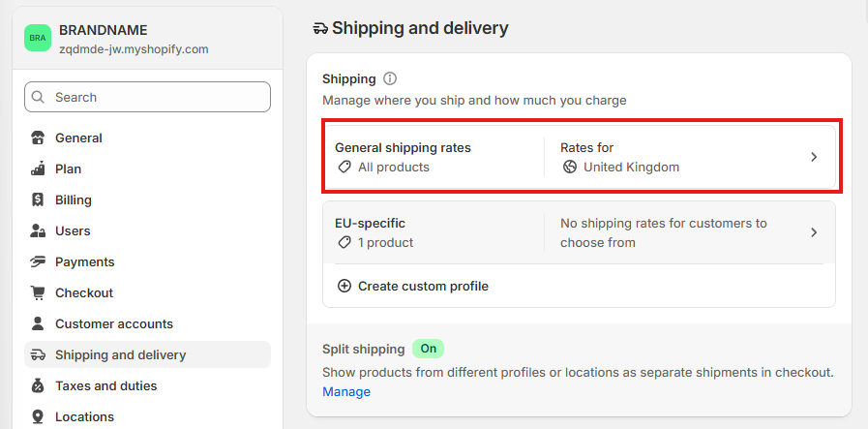Click the Locations pin icon

38,416
